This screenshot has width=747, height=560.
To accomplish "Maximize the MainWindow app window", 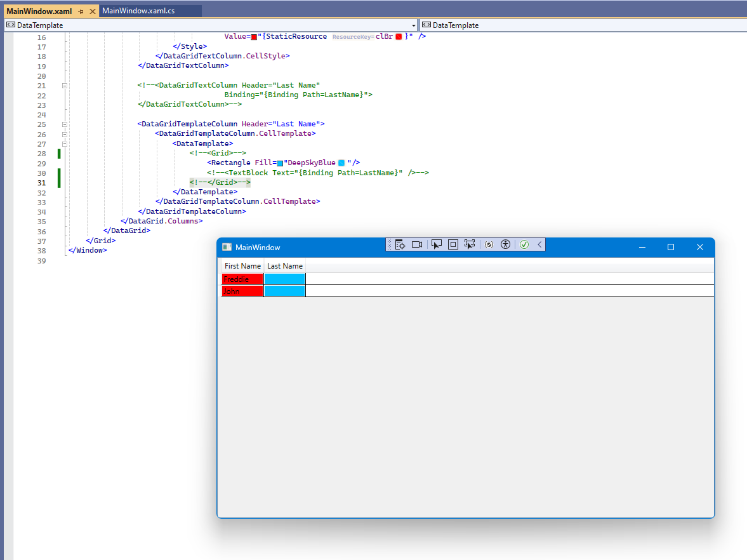I will 671,247.
